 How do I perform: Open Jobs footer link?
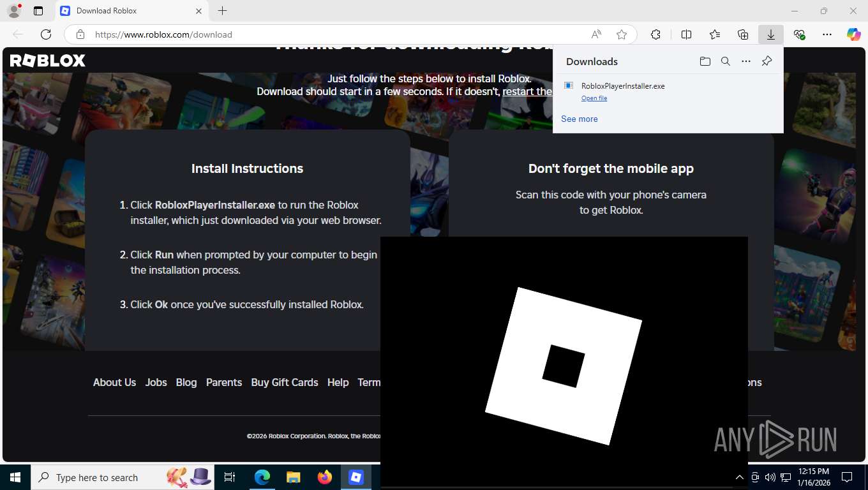coord(156,382)
